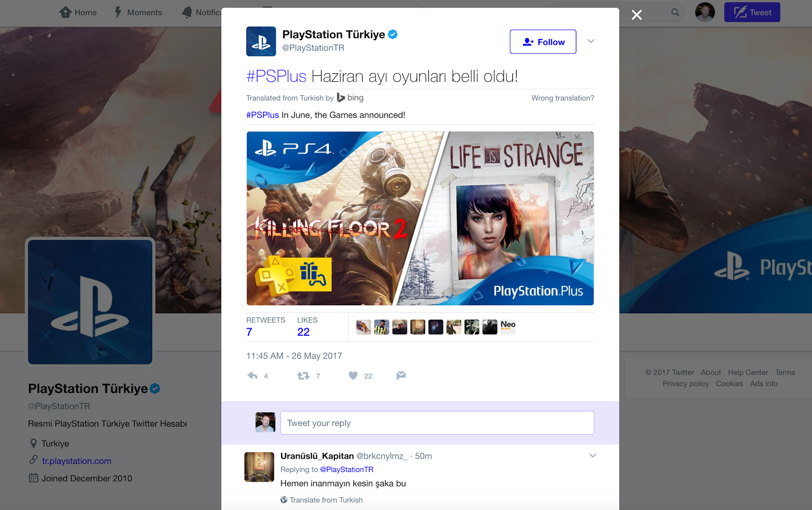Click the 50m timestamp on the reply
The image size is (812, 510).
point(424,456)
